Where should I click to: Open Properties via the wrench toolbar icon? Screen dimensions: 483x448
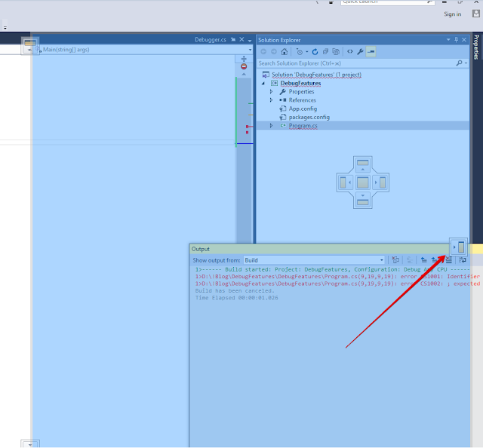coord(360,52)
